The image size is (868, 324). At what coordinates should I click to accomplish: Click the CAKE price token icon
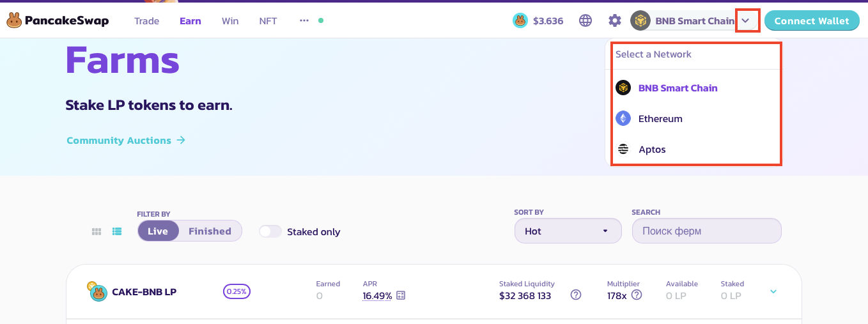point(520,21)
